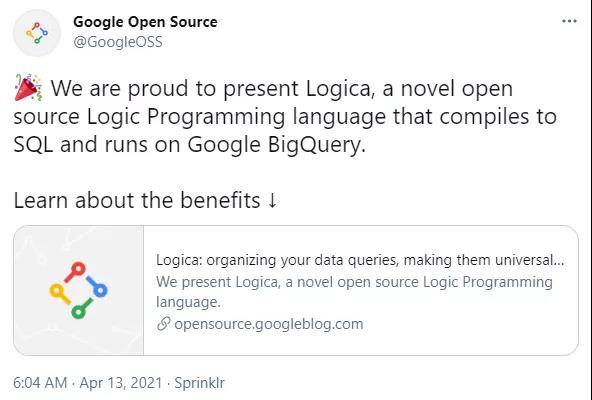Open opensource.googleblog.com domain link

(268, 324)
